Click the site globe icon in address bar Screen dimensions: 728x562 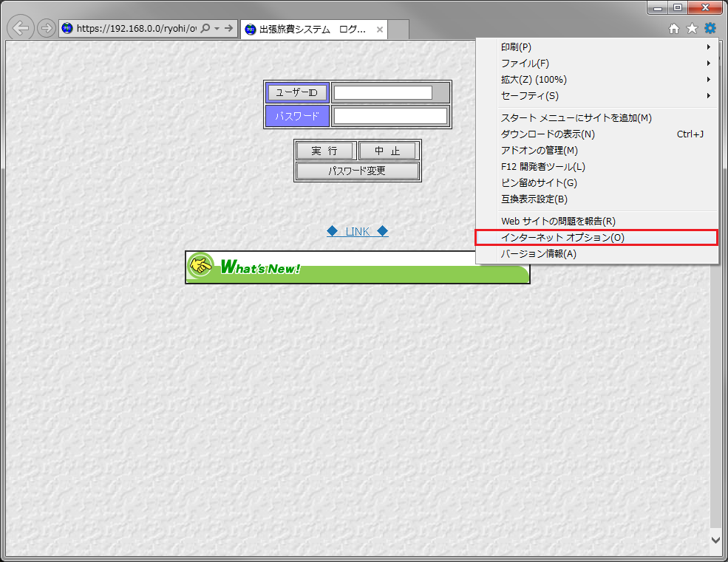pyautogui.click(x=67, y=28)
